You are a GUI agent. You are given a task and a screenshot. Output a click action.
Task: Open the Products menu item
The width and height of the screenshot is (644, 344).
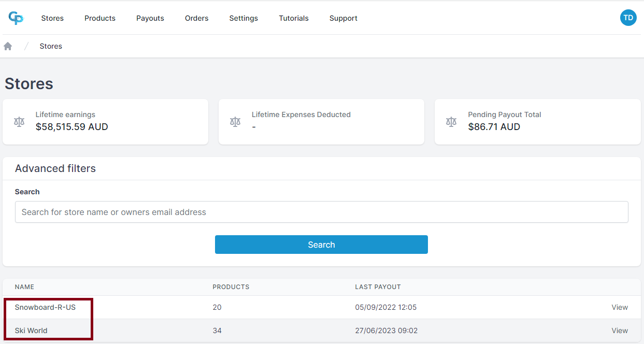(100, 18)
